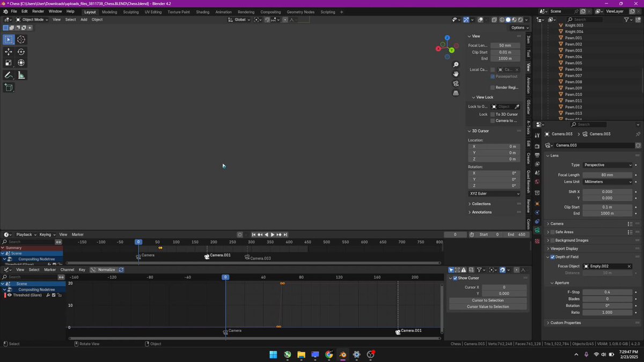The height and width of the screenshot is (362, 644).
Task: Open the Item tab in viewport sidebar
Action: point(529,40)
